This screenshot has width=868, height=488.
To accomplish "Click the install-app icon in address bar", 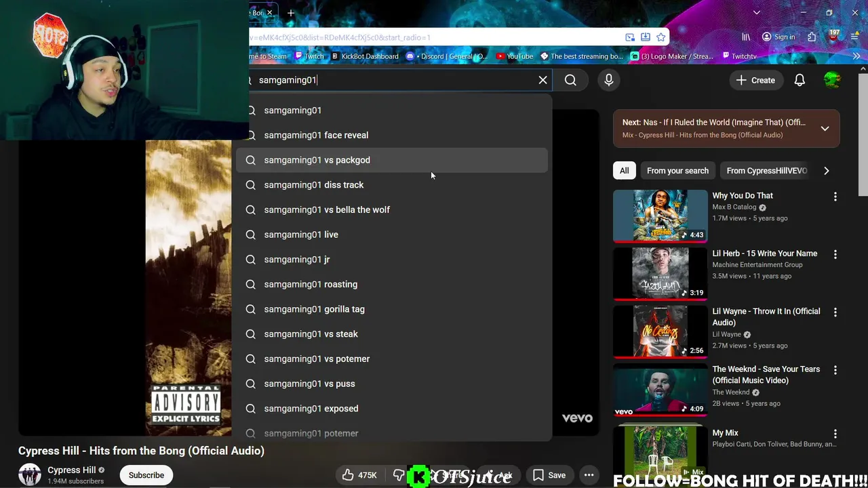I will tap(645, 37).
